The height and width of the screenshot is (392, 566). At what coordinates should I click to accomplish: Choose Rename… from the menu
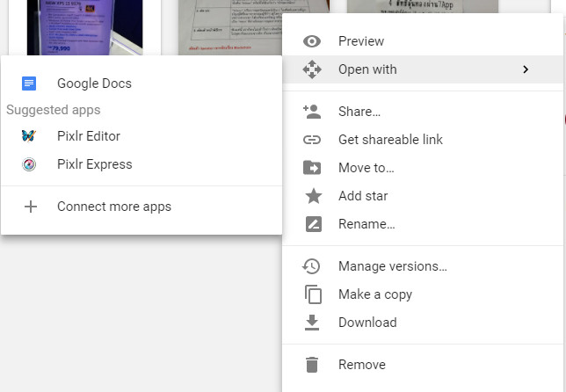pos(423,224)
